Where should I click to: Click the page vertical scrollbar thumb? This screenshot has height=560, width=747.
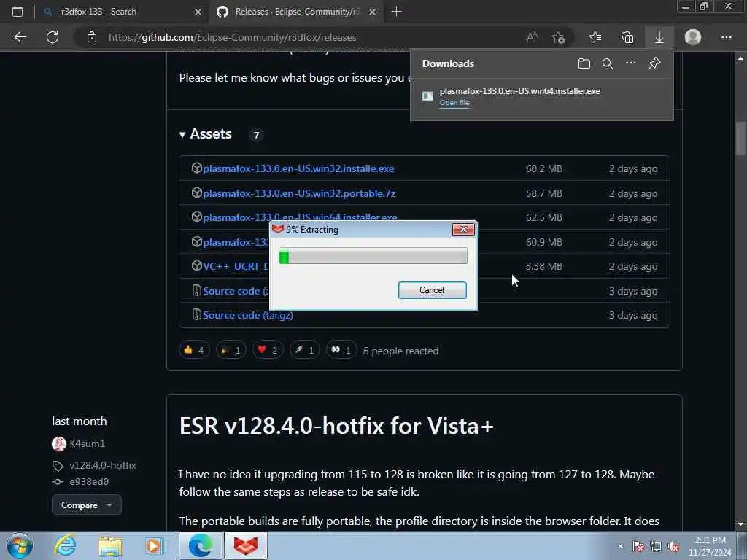(740, 139)
